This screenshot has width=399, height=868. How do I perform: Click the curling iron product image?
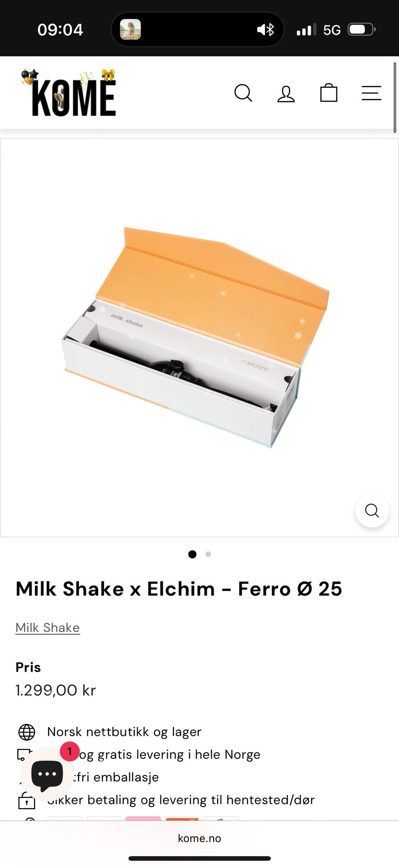tap(195, 337)
